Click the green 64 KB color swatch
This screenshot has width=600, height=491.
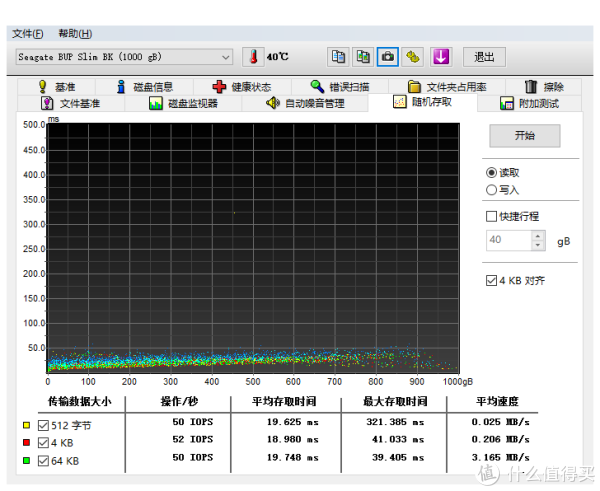pos(26,460)
